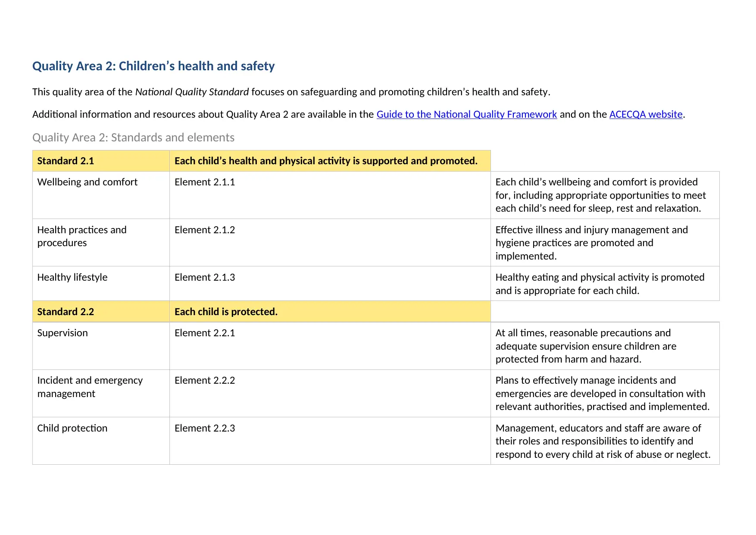Click the Element 2.2.1 cell

[x=330, y=346]
